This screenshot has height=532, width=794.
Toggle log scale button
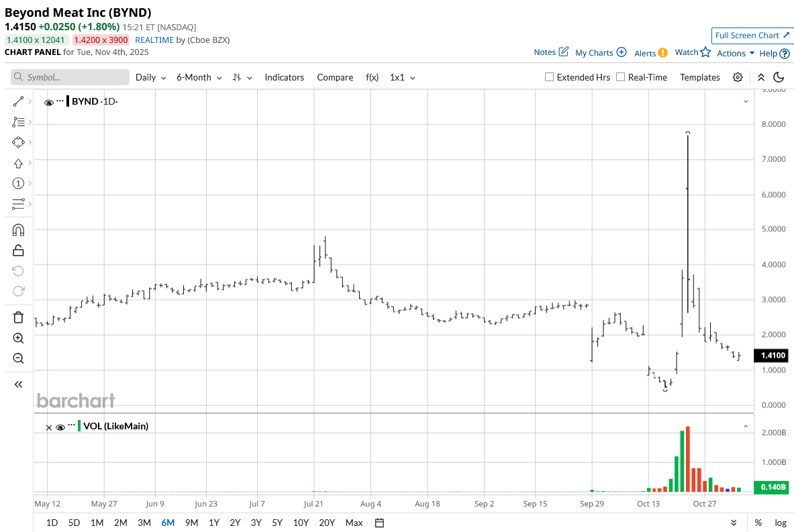(781, 523)
